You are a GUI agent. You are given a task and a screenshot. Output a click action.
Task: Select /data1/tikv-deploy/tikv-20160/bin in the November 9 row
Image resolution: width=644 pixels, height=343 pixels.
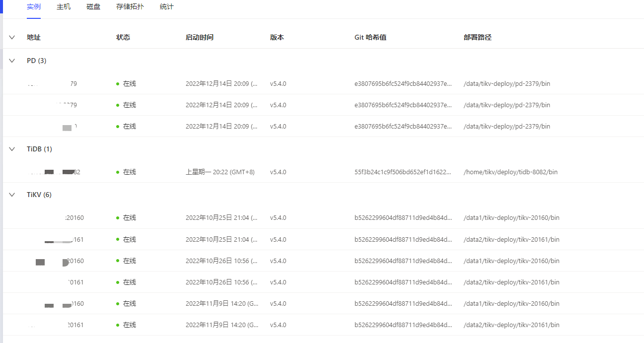(511, 303)
